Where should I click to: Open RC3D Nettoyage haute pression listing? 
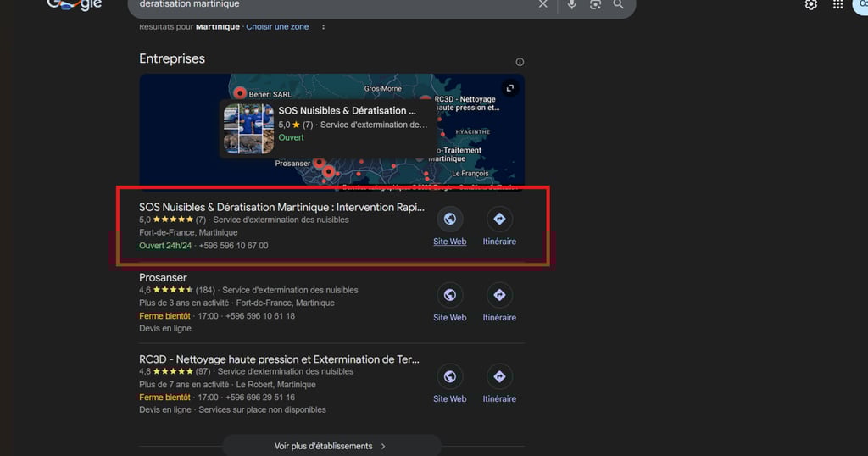click(279, 359)
